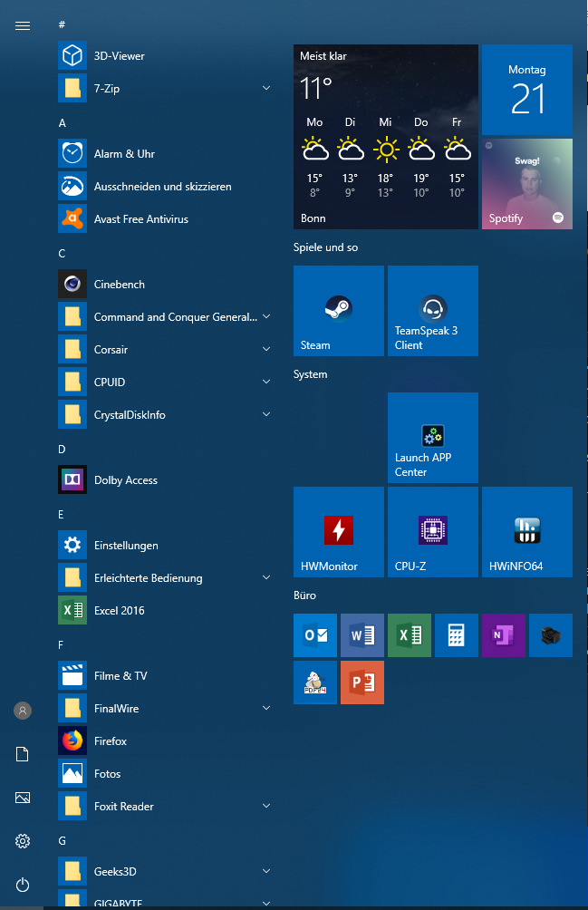Screen dimensions: 588x910
Task: Launch Firefox browser icon
Action: pos(72,741)
